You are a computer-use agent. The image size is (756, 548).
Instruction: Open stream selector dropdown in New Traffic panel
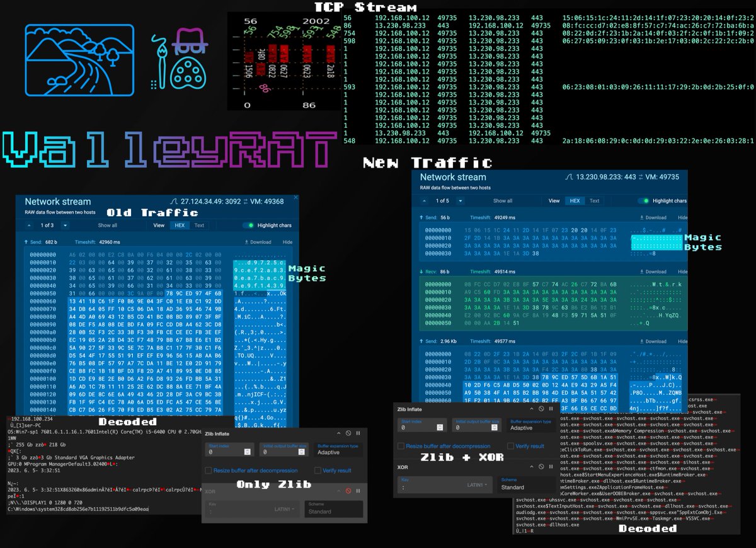point(461,201)
